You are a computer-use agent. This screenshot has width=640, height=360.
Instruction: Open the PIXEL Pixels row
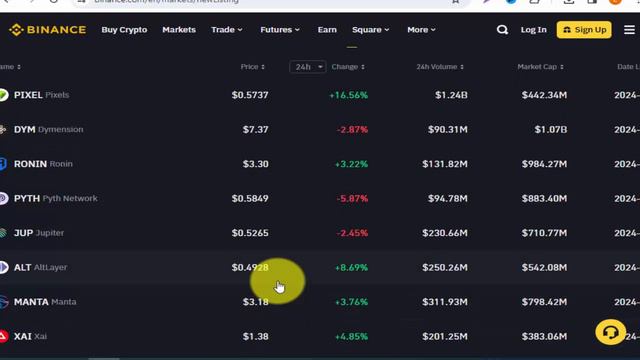click(x=320, y=95)
